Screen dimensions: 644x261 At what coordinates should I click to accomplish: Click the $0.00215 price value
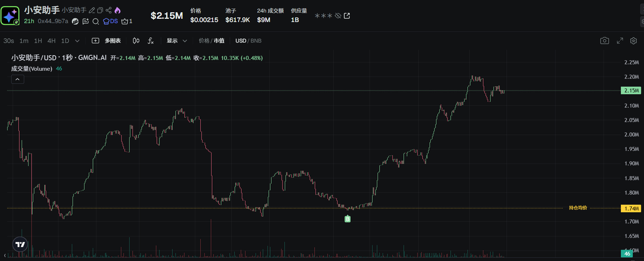tap(205, 19)
